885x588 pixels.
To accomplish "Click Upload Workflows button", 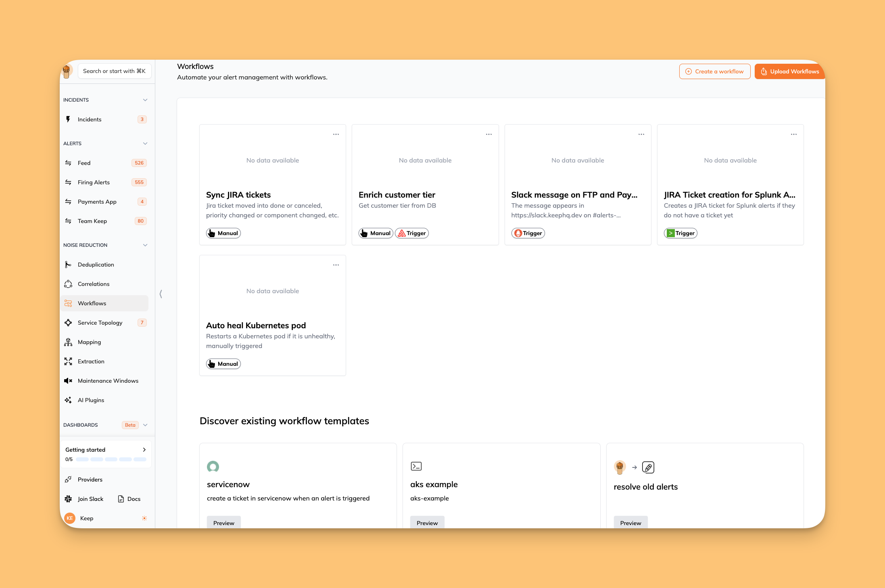I will coord(789,71).
